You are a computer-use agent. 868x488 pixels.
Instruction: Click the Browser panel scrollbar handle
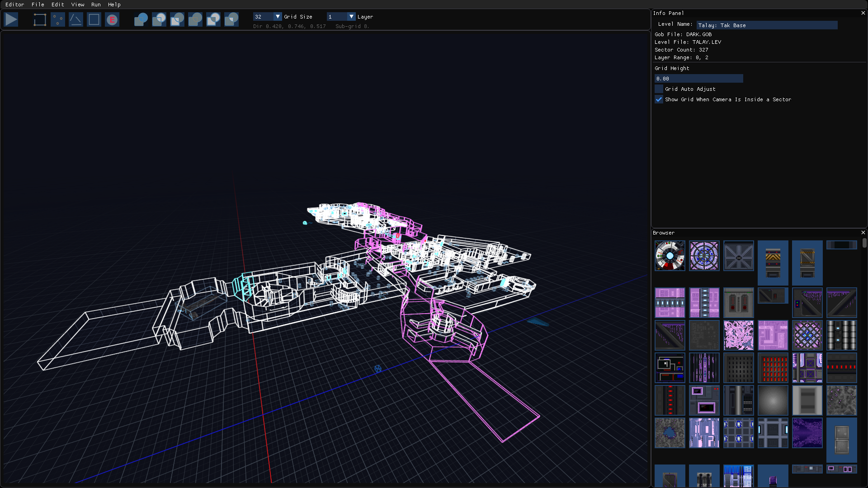tap(864, 243)
